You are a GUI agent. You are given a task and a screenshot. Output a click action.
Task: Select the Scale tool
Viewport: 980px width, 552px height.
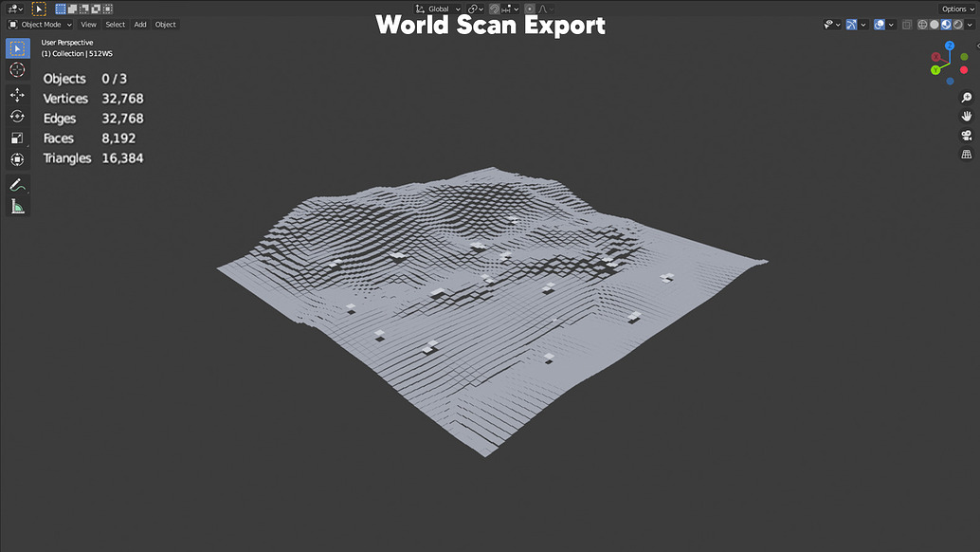[16, 138]
